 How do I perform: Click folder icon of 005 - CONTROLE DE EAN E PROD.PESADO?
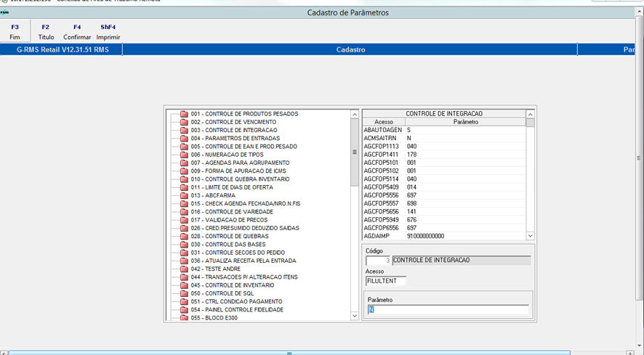[184, 147]
